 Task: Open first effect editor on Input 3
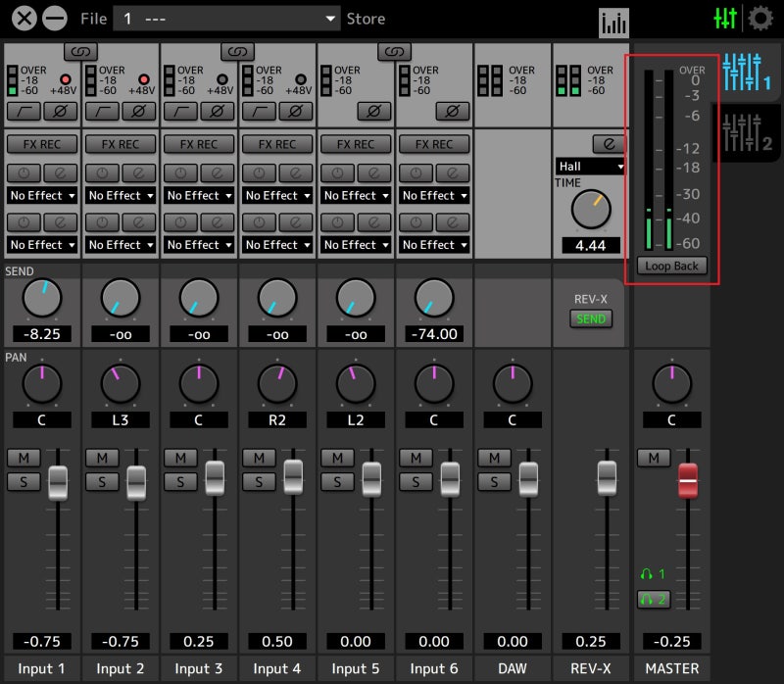click(217, 173)
